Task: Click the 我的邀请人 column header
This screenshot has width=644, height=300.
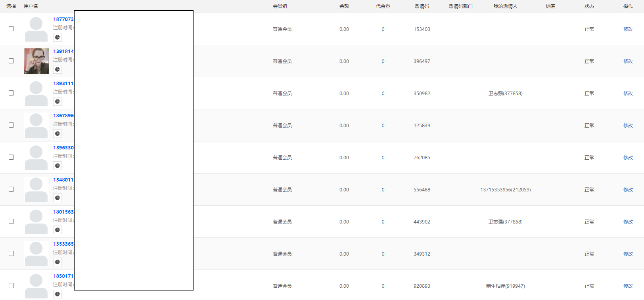Action: coord(506,6)
